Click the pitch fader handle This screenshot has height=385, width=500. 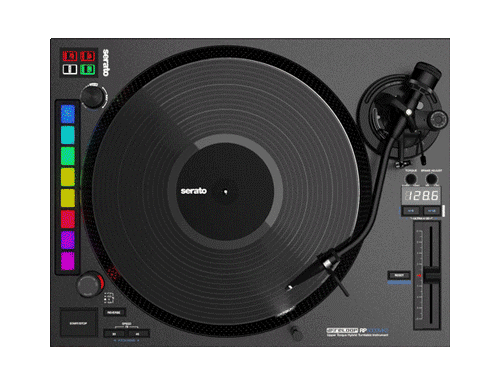tap(431, 275)
